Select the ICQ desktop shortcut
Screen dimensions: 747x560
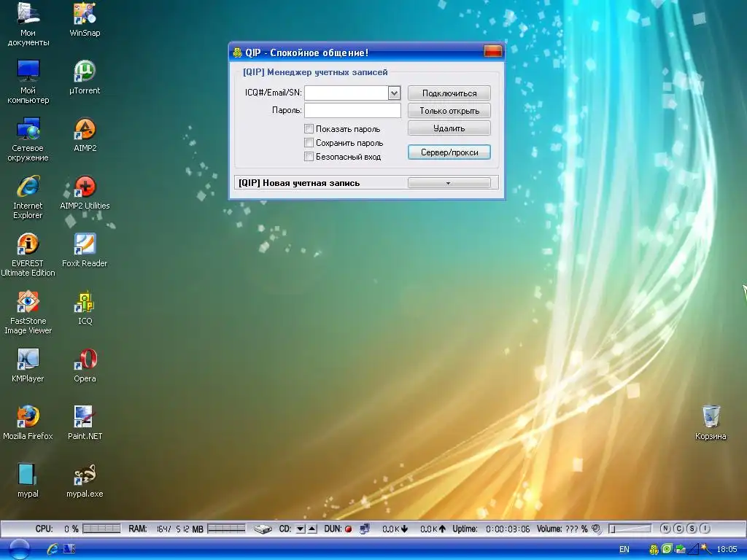point(85,307)
